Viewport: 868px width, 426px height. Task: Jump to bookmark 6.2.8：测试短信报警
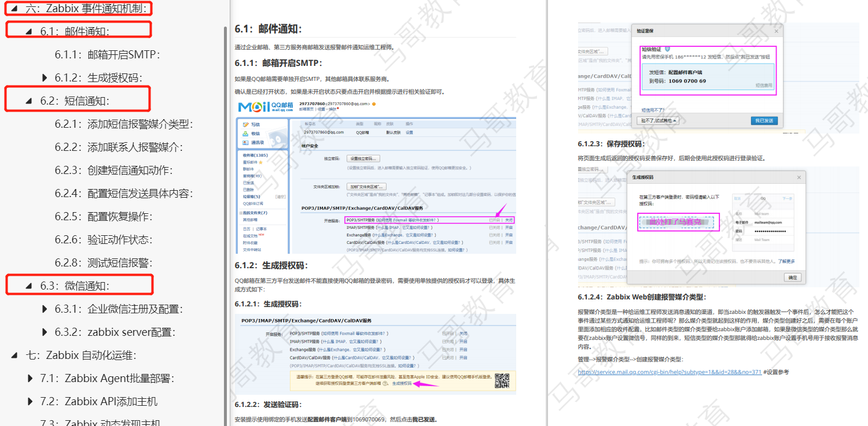coord(104,262)
